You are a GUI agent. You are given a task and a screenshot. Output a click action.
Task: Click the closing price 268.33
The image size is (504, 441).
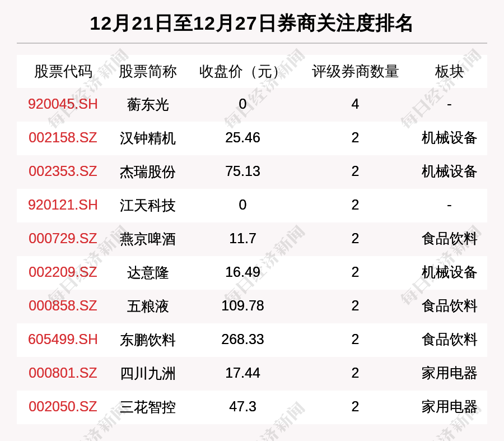coord(242,340)
